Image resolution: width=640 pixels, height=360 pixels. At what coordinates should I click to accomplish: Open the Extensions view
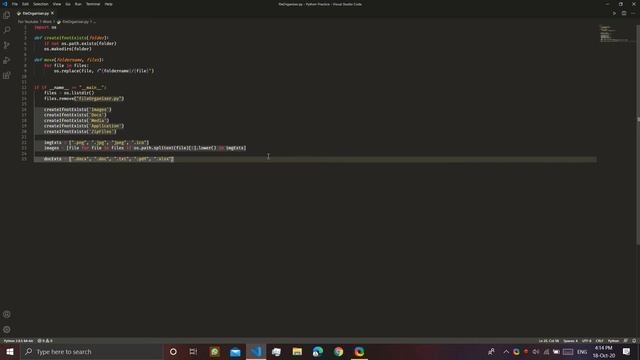pyautogui.click(x=7, y=76)
